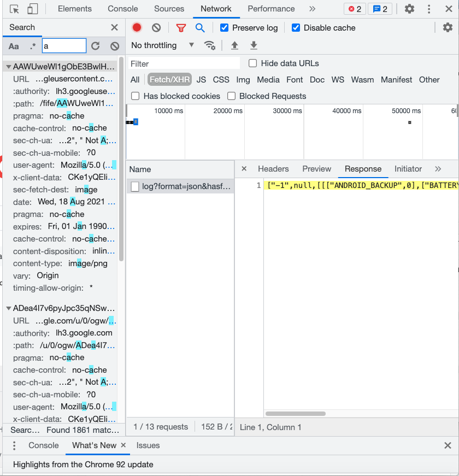Open the network conditions wifi icon
The height and width of the screenshot is (476, 459).
pos(209,45)
